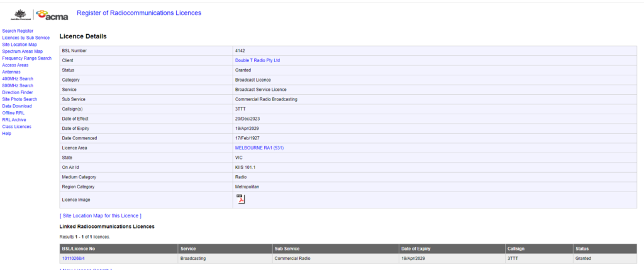Viewport: 644px width, 270px height.
Task: Navigate to Access Areas page
Action: (15, 65)
